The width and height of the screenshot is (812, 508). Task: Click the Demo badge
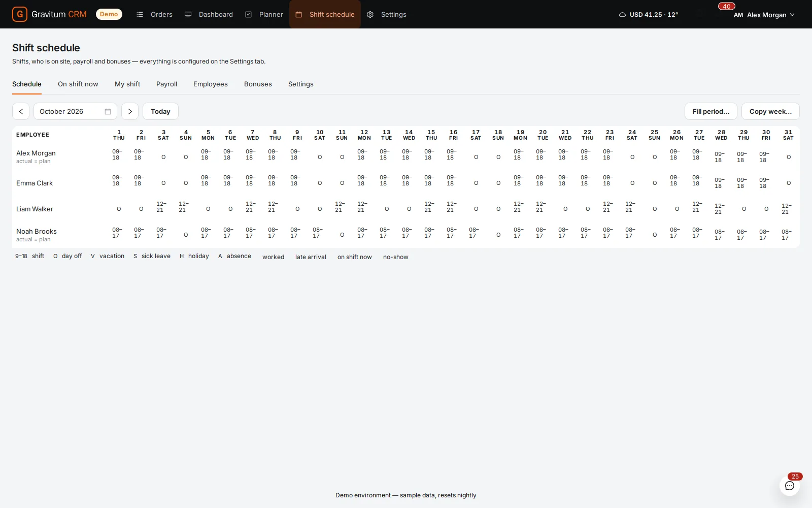(109, 14)
